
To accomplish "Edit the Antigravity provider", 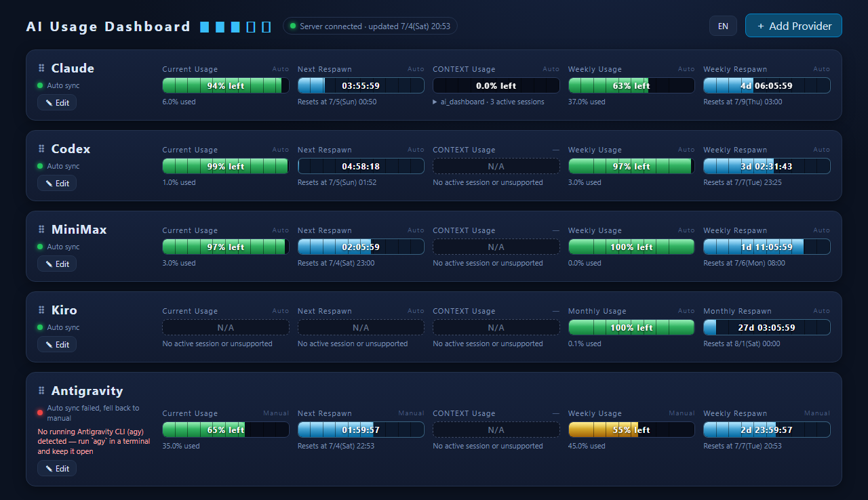I will coord(57,468).
